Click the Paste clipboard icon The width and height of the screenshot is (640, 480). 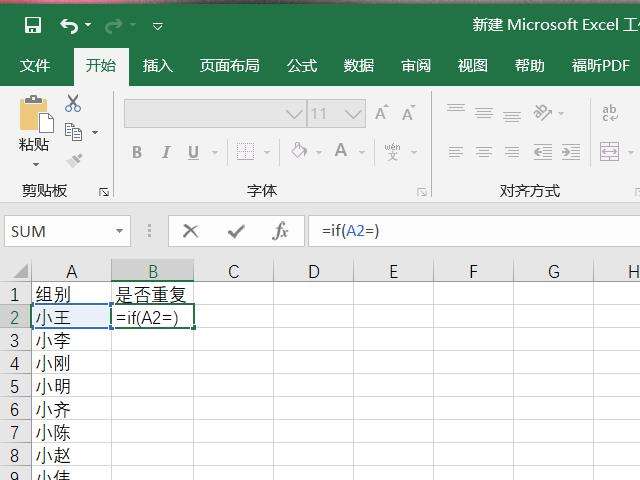point(35,118)
